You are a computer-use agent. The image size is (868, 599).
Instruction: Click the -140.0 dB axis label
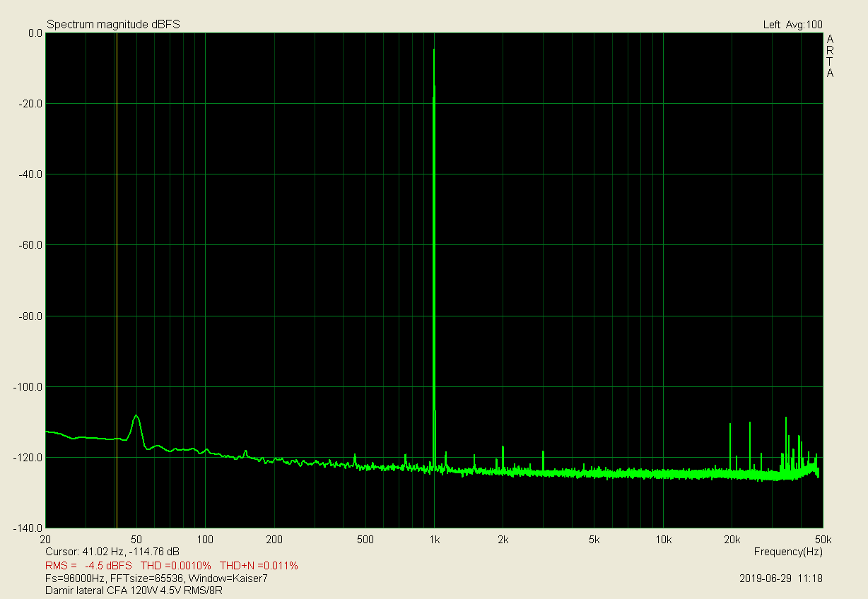coord(28,528)
